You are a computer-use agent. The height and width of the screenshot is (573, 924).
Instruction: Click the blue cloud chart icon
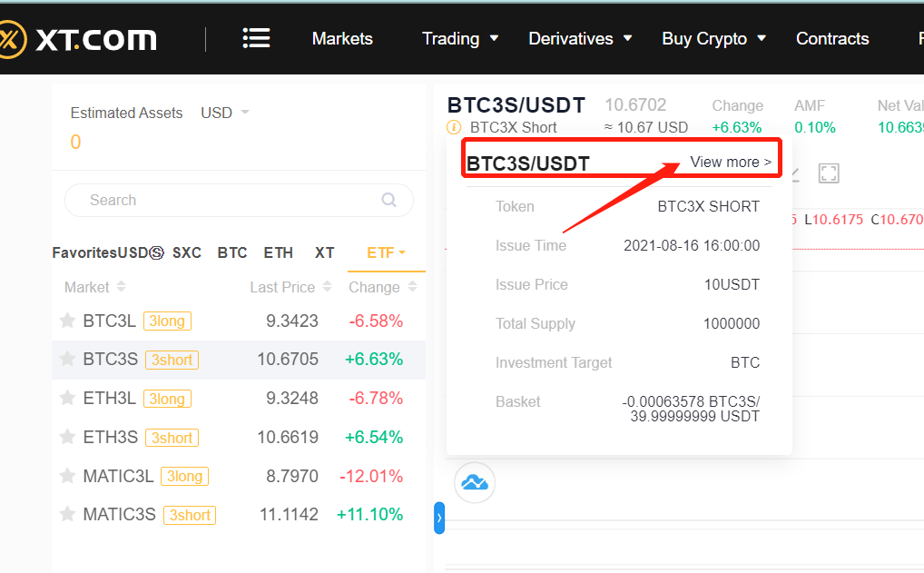pos(475,483)
